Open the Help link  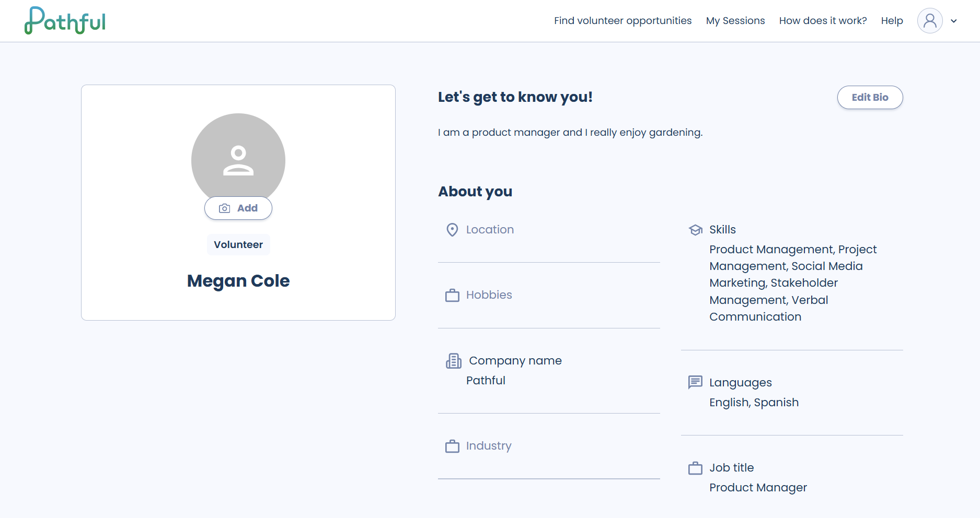tap(892, 21)
